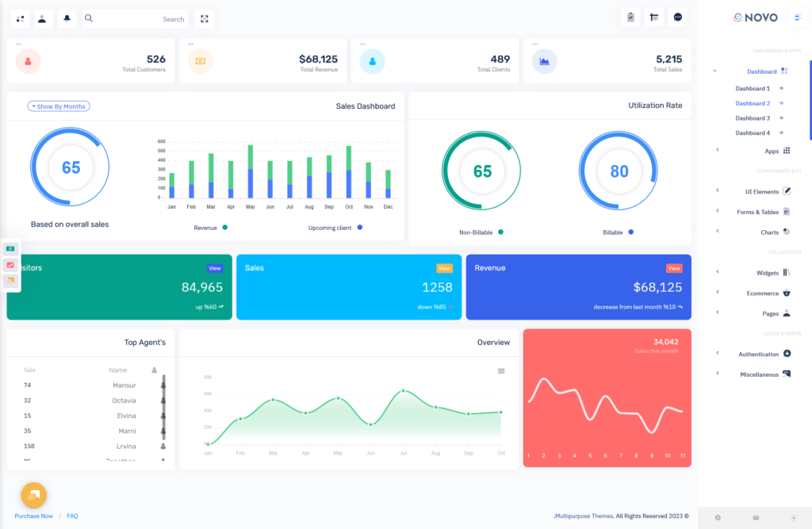Image resolution: width=812 pixels, height=529 pixels.
Task: Click the Purchase Now link at bottom left
Action: pyautogui.click(x=33, y=516)
